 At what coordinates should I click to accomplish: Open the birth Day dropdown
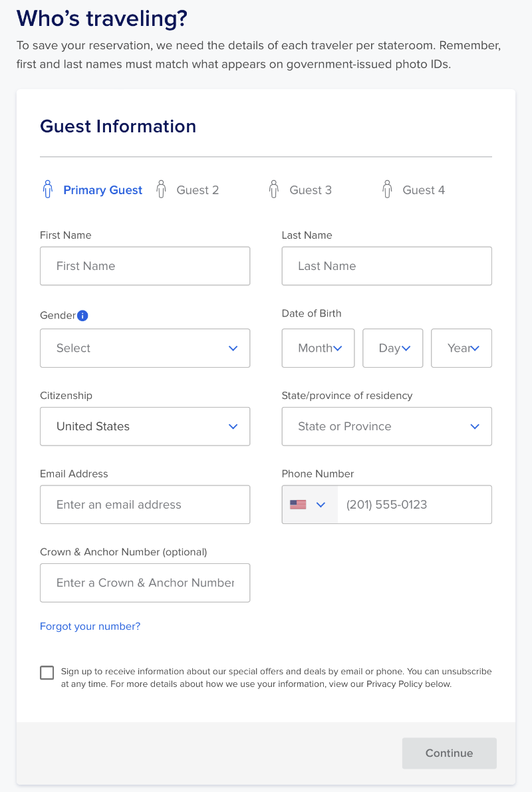pos(392,348)
